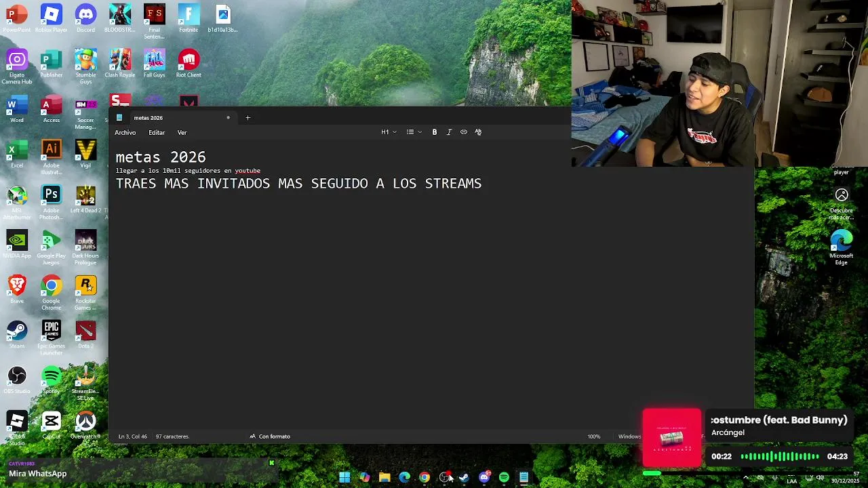Click the 97 caracteres count

tap(172, 436)
